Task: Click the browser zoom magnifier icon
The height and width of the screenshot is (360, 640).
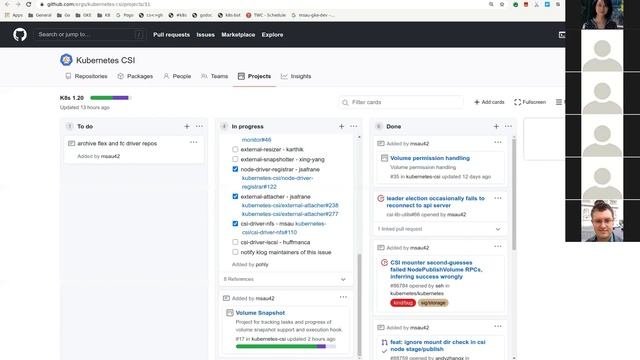Action: [491, 4]
